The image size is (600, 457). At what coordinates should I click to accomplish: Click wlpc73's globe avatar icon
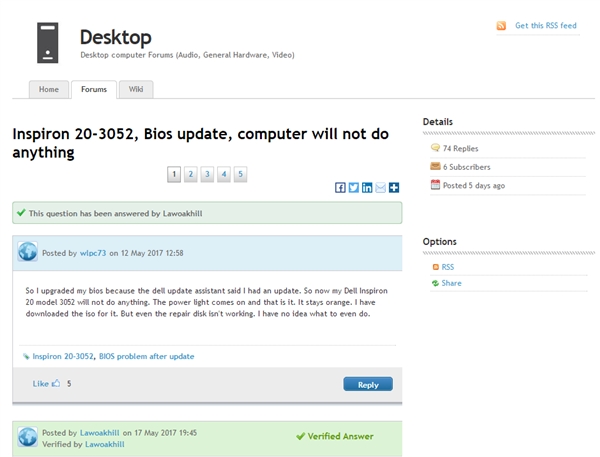click(x=27, y=252)
